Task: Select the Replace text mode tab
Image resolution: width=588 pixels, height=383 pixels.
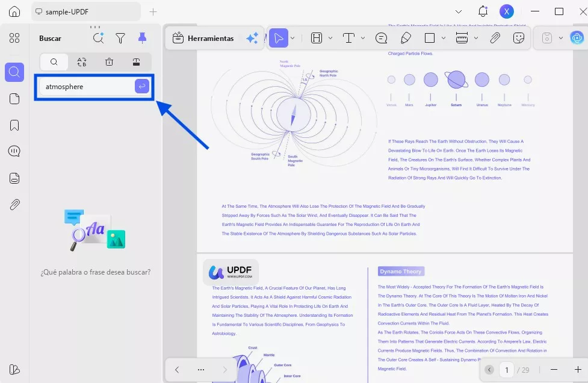Action: 82,62
